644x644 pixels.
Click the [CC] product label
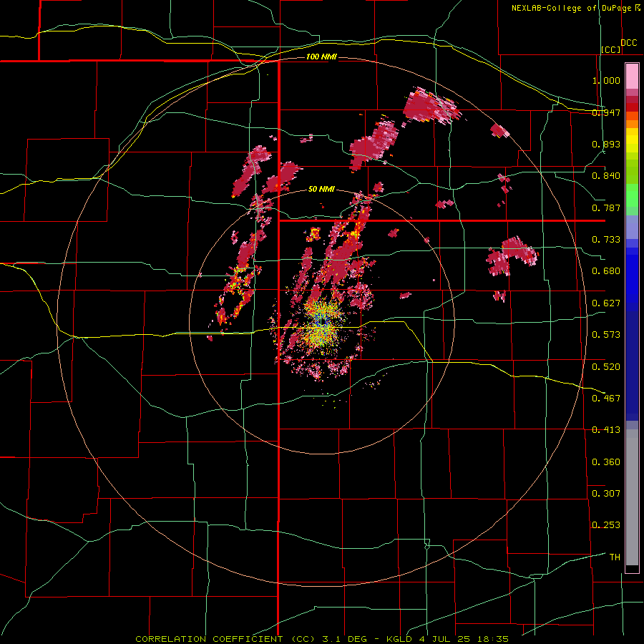610,49
